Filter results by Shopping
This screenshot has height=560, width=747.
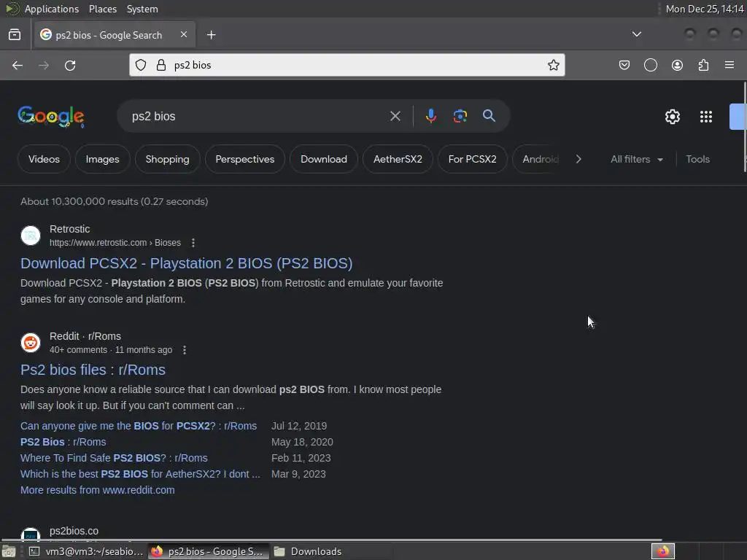click(x=167, y=159)
